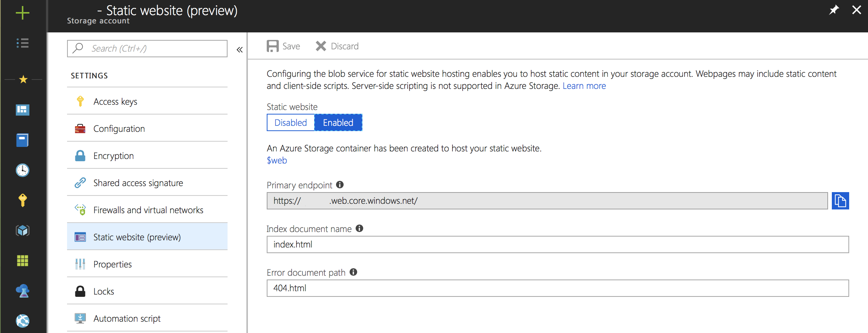
Task: Save the static website settings
Action: coord(283,46)
